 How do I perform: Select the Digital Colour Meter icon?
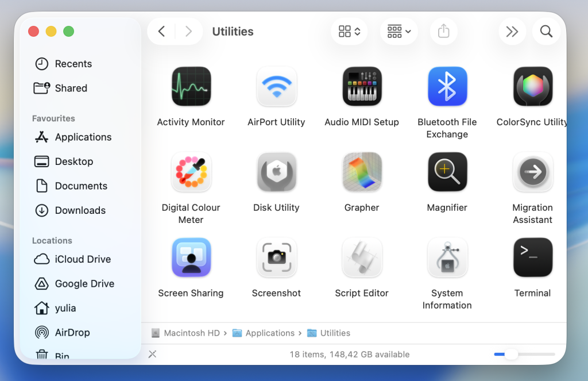(x=191, y=172)
